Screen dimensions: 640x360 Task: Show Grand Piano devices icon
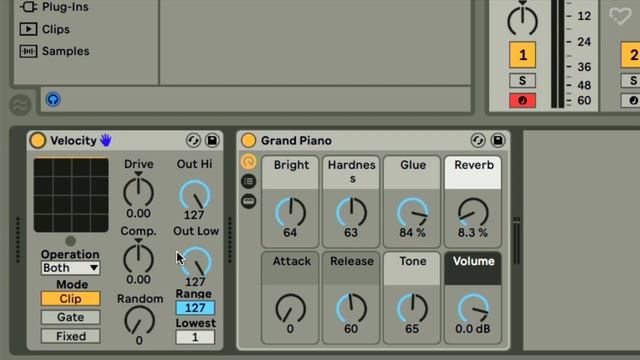(248, 201)
